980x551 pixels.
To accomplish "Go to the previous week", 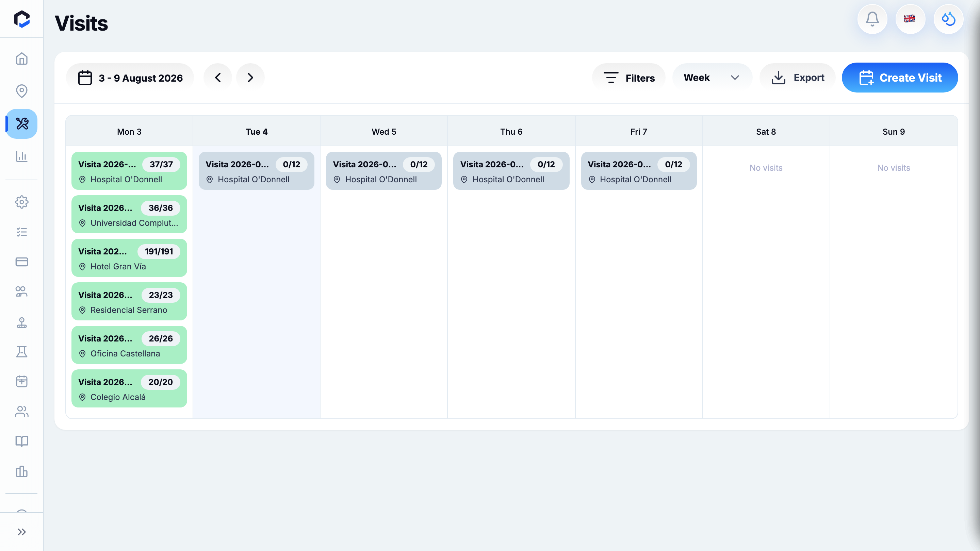I will (x=218, y=78).
